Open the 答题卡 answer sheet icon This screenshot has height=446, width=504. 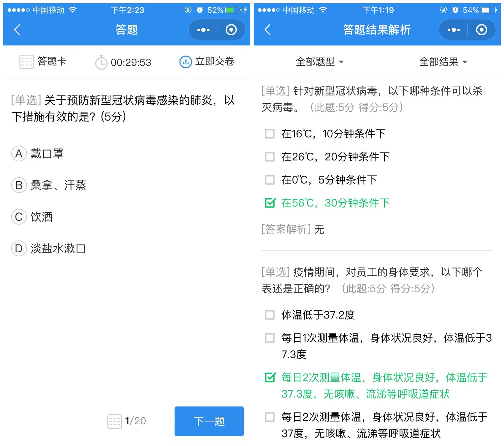26,62
